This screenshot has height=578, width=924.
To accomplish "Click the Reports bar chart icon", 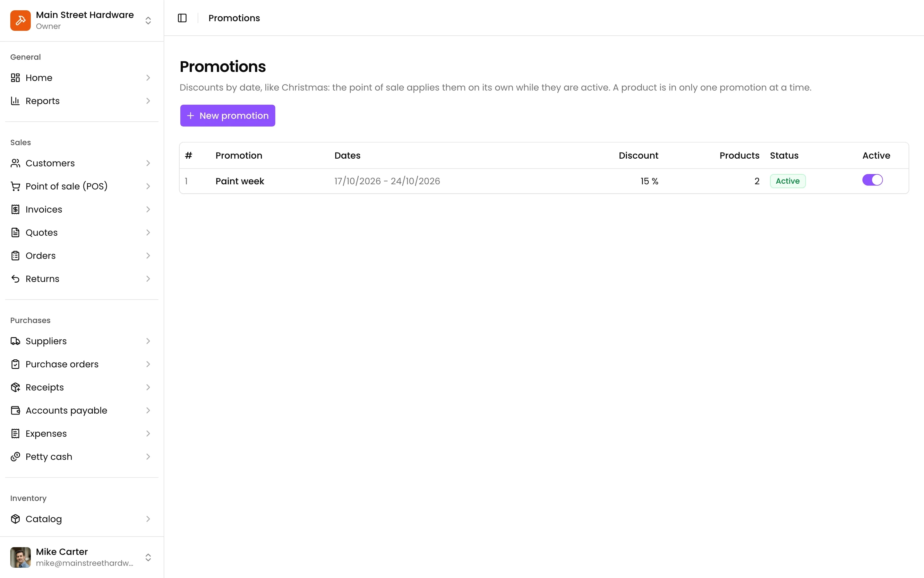I will click(15, 101).
